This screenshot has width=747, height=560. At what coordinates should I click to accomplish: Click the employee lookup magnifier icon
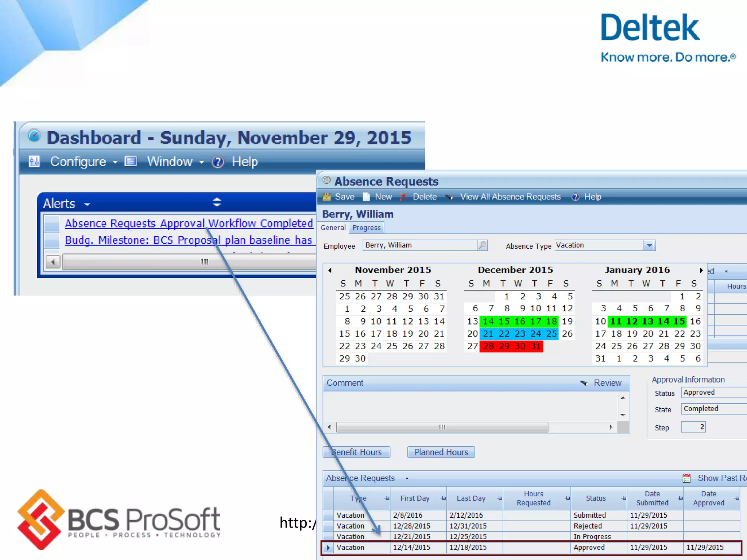(x=482, y=245)
